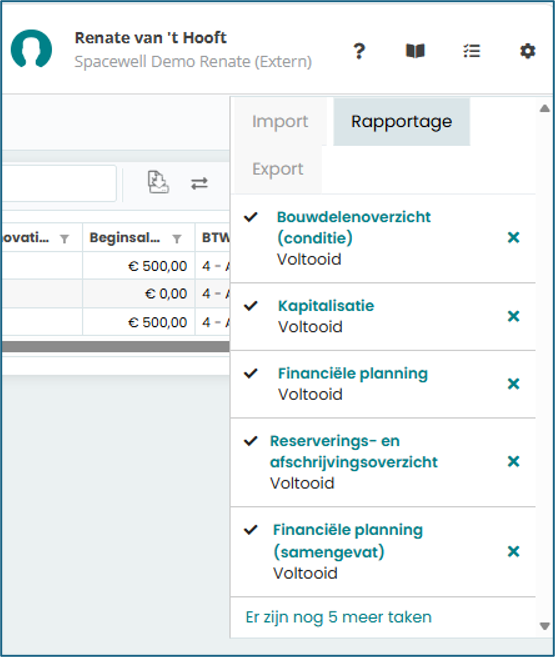Viewport: 555px width, 657px height.
Task: Click the task panel scrollbar up arrow
Action: (x=545, y=109)
